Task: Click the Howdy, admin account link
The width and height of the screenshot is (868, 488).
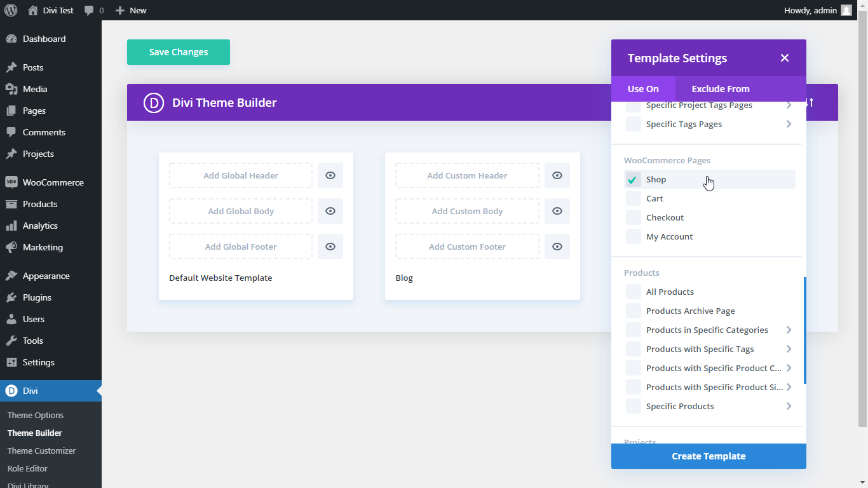Action: (x=818, y=10)
